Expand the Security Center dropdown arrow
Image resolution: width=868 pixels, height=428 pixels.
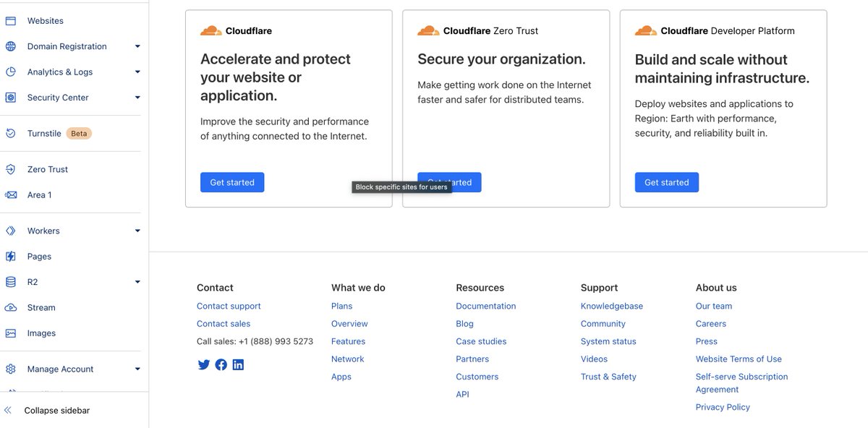(x=137, y=98)
